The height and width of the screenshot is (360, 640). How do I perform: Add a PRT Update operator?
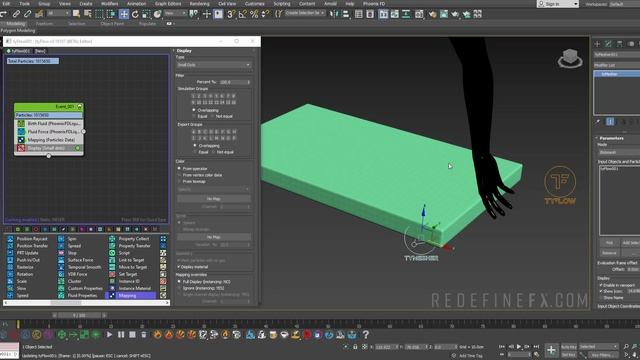[x=23, y=253]
